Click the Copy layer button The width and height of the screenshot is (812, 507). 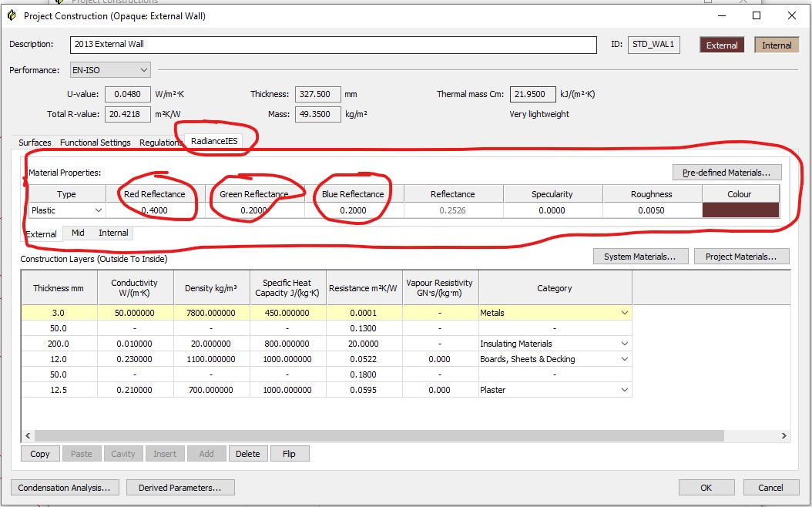coord(40,454)
